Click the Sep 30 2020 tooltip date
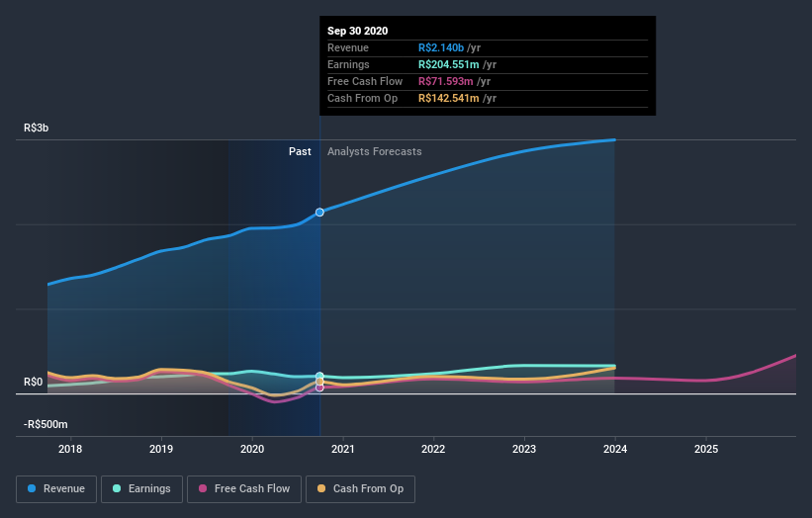 click(x=357, y=31)
